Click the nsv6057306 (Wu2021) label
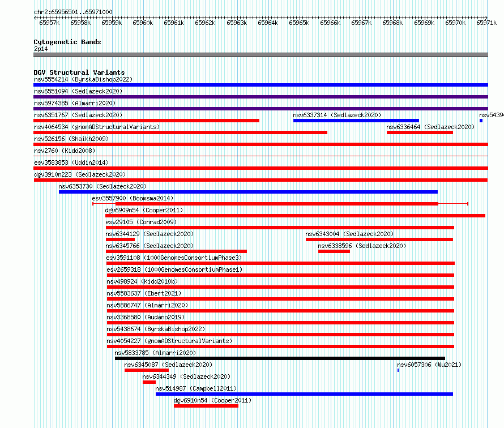Image resolution: width=504 pixels, height=428 pixels. 429,365
